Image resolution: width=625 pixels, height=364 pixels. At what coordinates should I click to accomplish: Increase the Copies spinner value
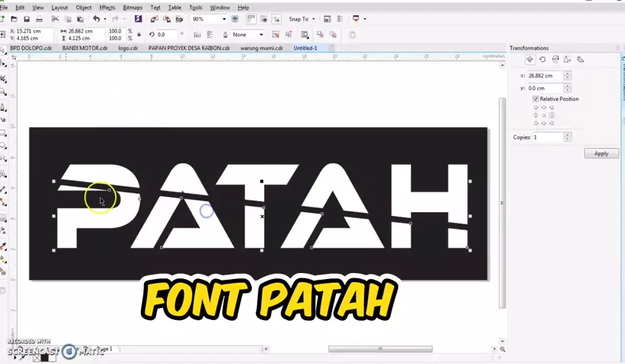click(567, 135)
